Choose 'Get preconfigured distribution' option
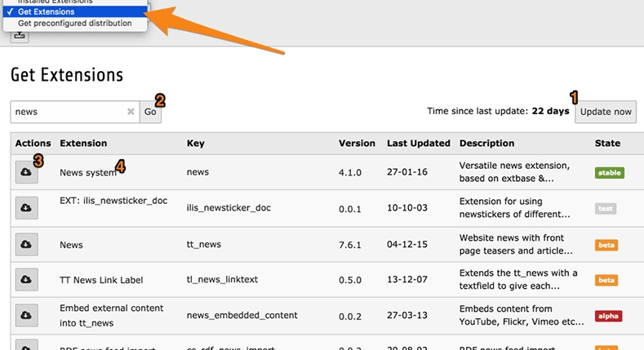This screenshot has height=350, width=644. pyautogui.click(x=74, y=24)
